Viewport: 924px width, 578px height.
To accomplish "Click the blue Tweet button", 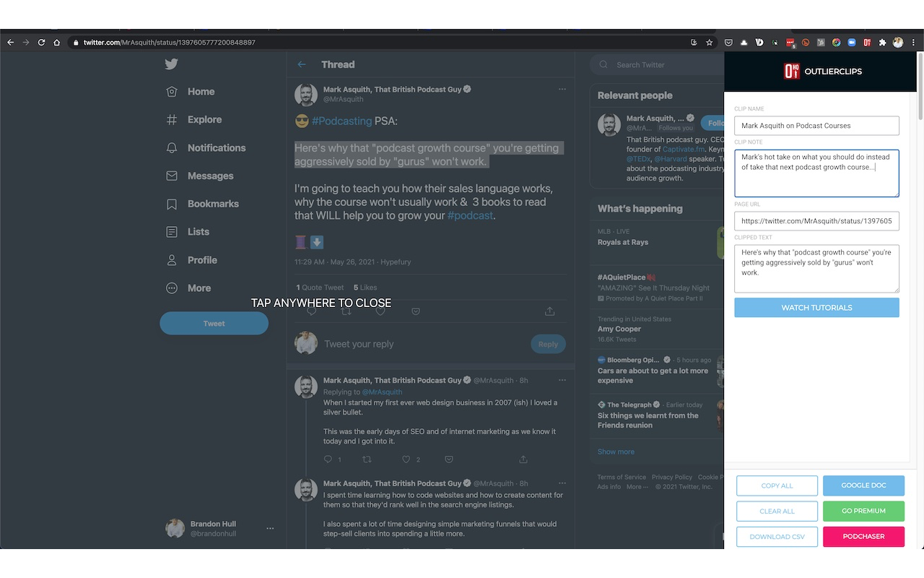I will (x=214, y=324).
